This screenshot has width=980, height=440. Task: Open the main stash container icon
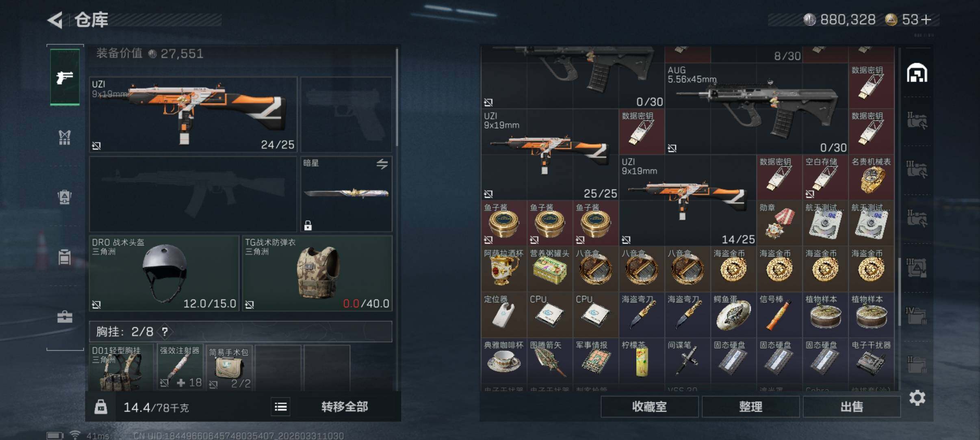point(917,73)
